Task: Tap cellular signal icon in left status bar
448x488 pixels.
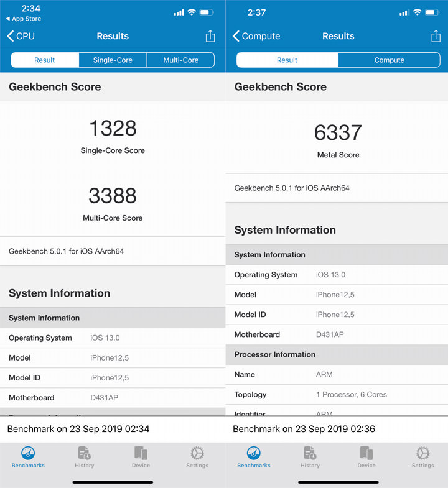Action: 179,13
